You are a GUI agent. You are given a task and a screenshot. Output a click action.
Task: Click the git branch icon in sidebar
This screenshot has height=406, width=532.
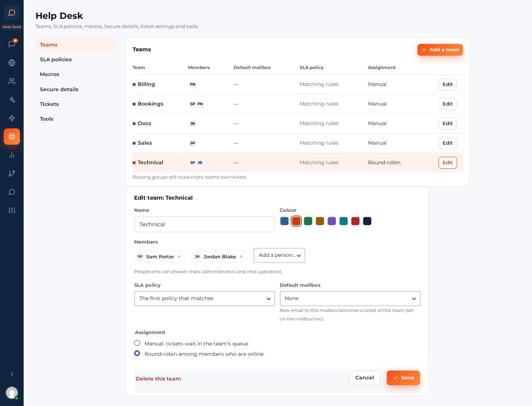pos(12,173)
